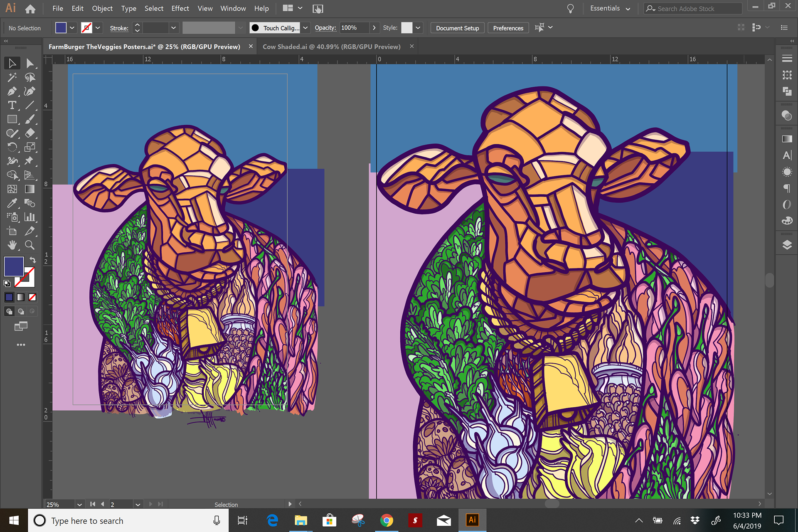Open the Character panel icon
The width and height of the screenshot is (798, 532).
pos(787,155)
